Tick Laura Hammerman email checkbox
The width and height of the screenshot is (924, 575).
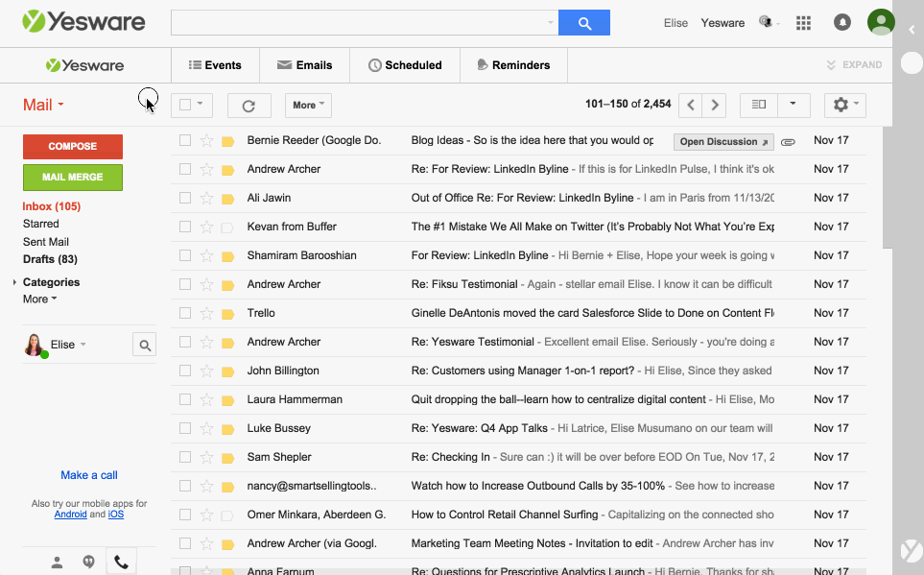185,400
